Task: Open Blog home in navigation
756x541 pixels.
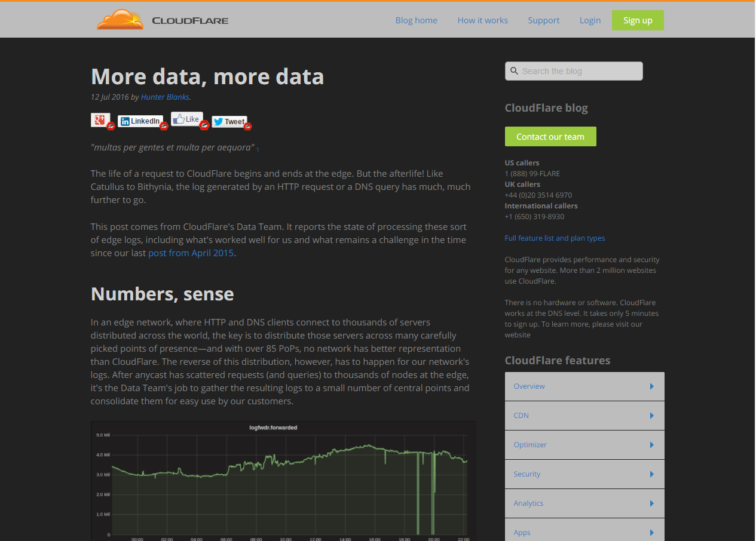Action: [417, 20]
